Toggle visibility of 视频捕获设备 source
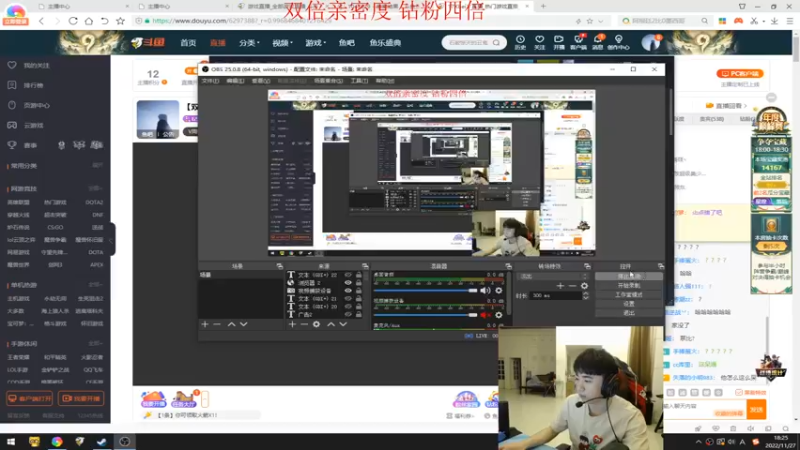 [348, 291]
